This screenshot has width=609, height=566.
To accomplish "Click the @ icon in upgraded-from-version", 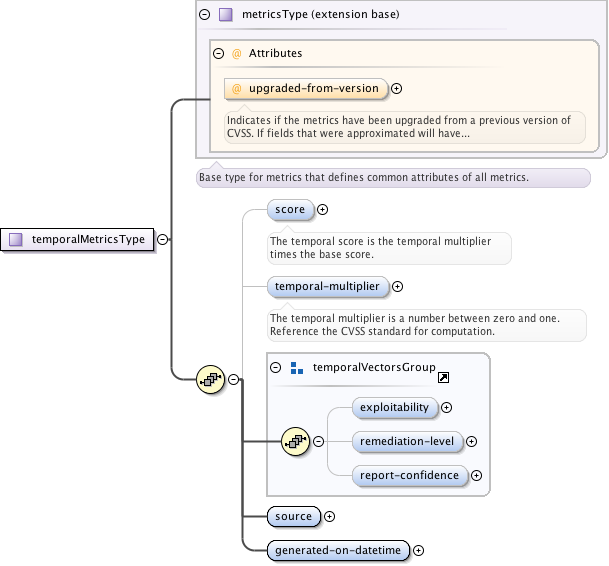I will (237, 89).
